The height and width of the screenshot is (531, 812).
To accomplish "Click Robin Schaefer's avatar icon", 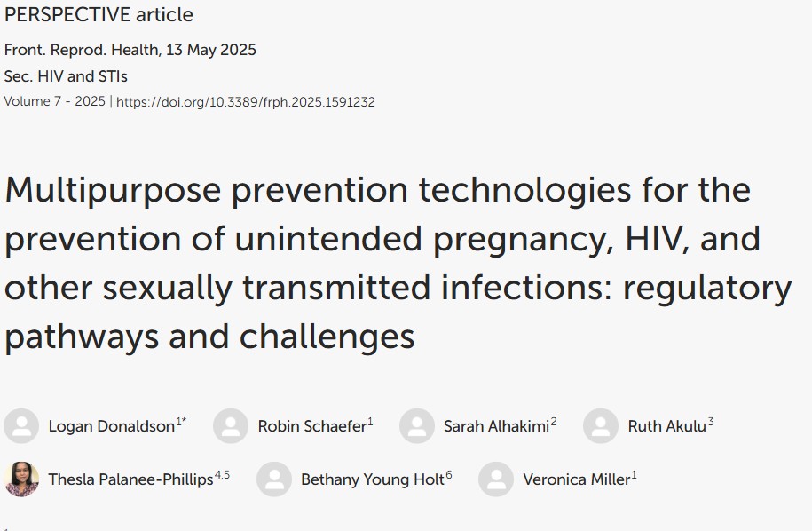I will click(x=231, y=426).
